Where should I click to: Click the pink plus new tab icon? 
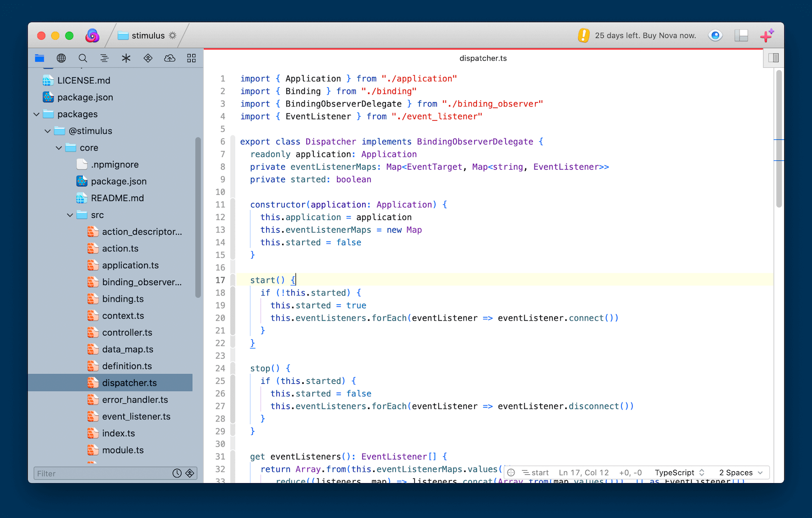point(766,35)
